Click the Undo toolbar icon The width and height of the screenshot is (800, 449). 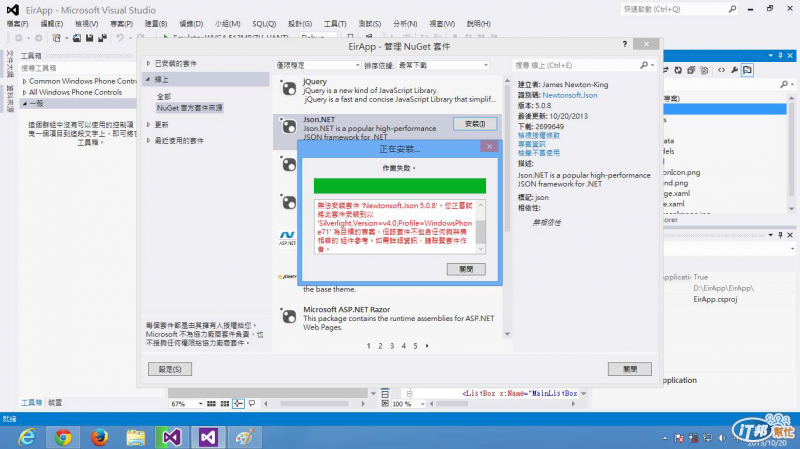point(120,38)
